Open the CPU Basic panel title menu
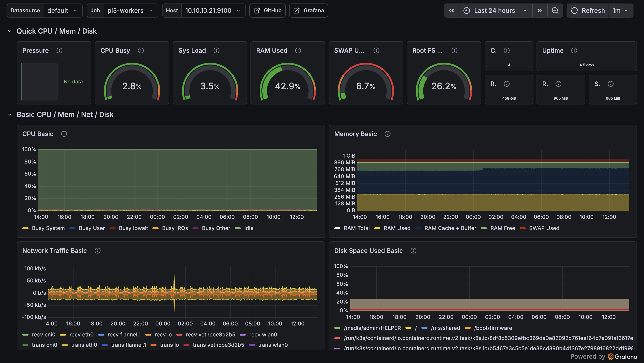644x363 pixels. (38, 134)
